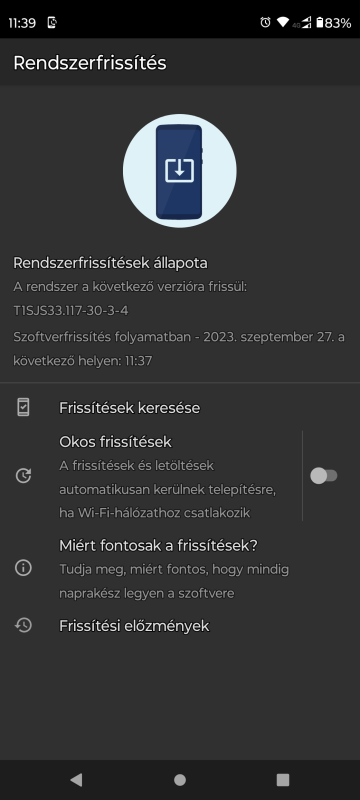Click the update history clock icon
The image size is (360, 800).
pyautogui.click(x=23, y=626)
